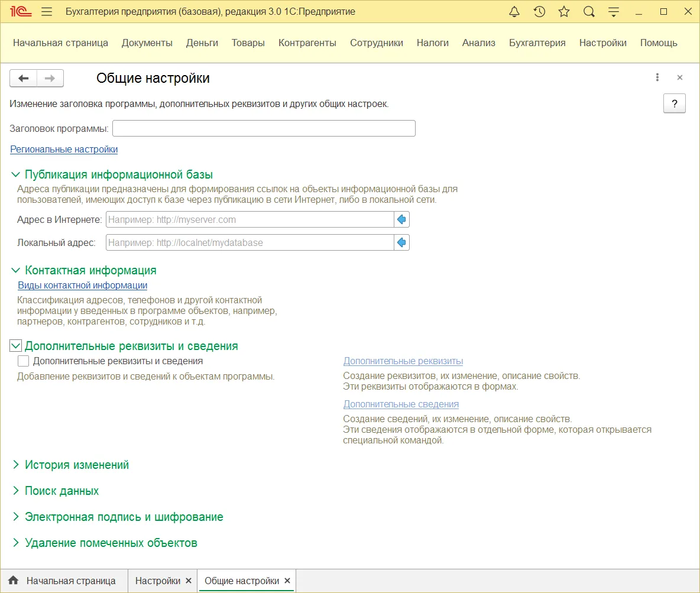Expand Поиск данных section
Image resolution: width=700 pixels, height=593 pixels.
[15, 491]
